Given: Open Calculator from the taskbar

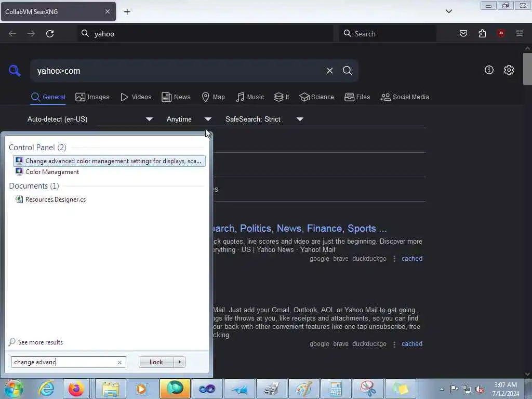Looking at the screenshot, I should pyautogui.click(x=336, y=389).
